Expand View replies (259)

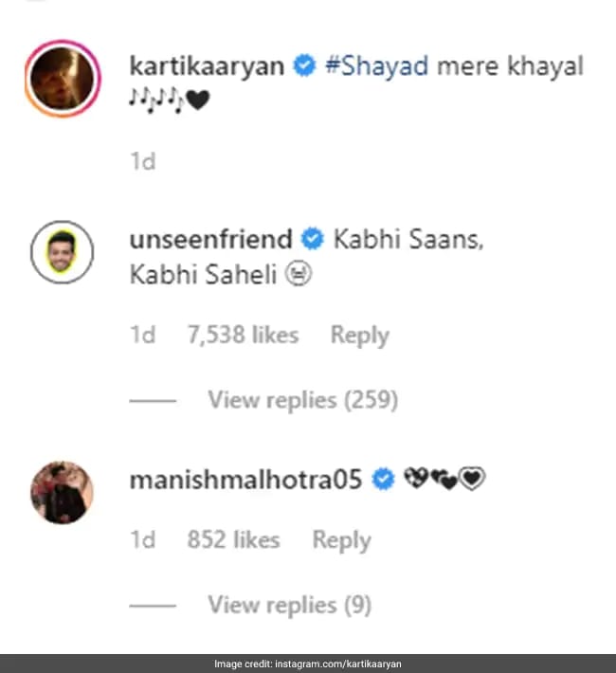[x=302, y=400]
